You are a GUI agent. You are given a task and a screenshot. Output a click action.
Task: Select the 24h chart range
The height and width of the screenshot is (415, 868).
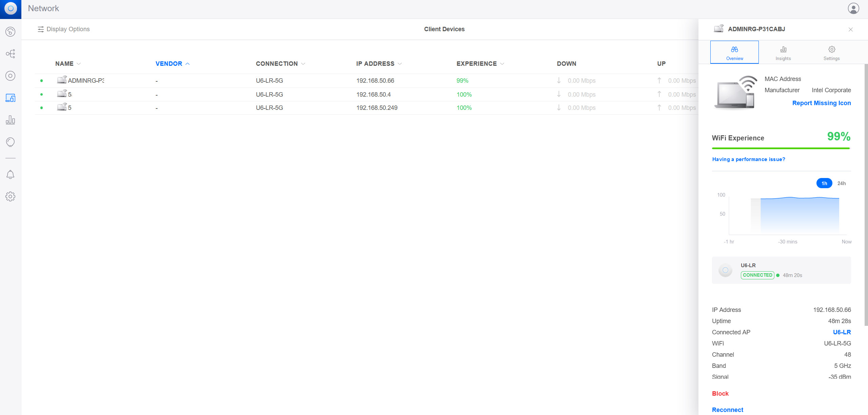point(842,183)
